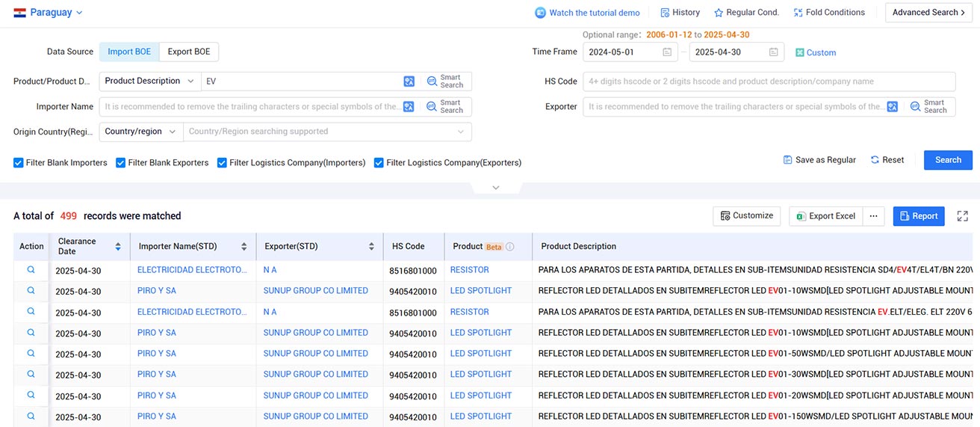Open the Product Description type dropdown
This screenshot has width=980, height=427.
[x=149, y=81]
